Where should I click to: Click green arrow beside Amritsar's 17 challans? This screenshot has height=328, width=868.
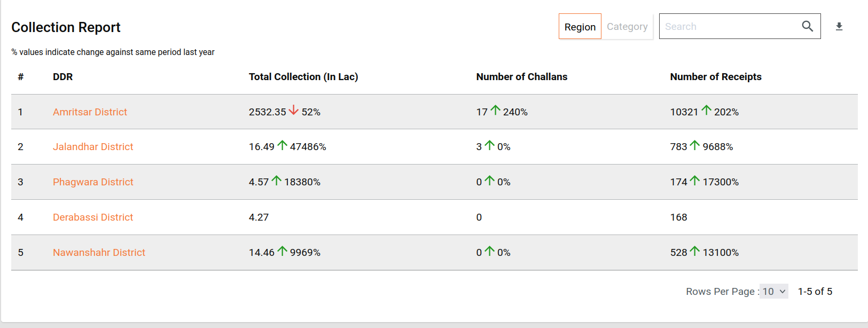[x=496, y=110]
